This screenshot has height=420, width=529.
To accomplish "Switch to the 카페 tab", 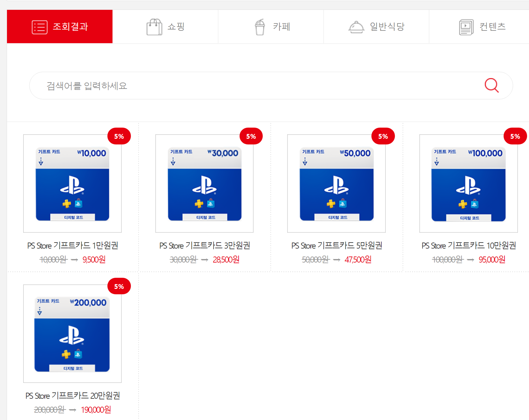I will [x=271, y=26].
